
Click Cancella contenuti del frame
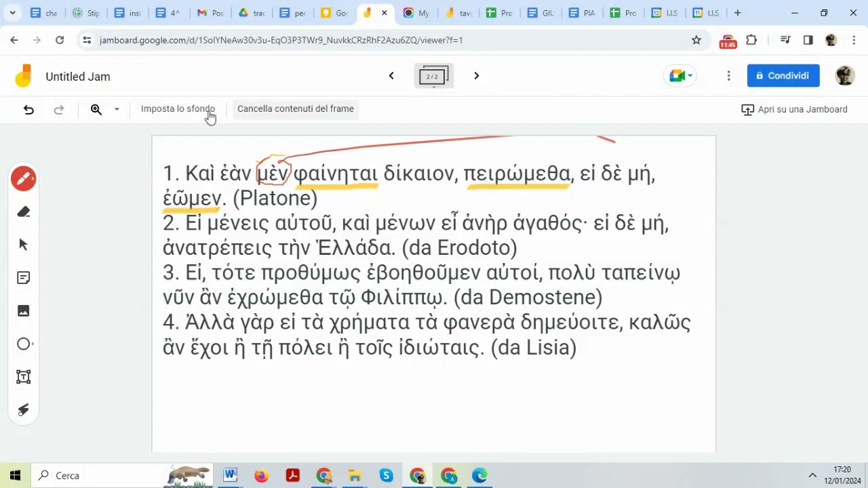click(x=296, y=108)
